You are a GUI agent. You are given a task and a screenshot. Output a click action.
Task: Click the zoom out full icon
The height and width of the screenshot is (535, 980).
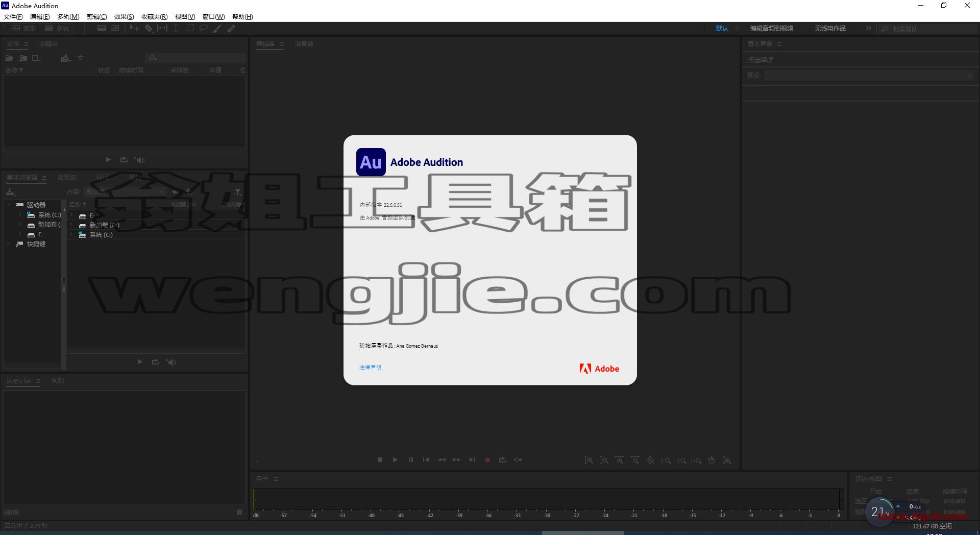tap(650, 460)
